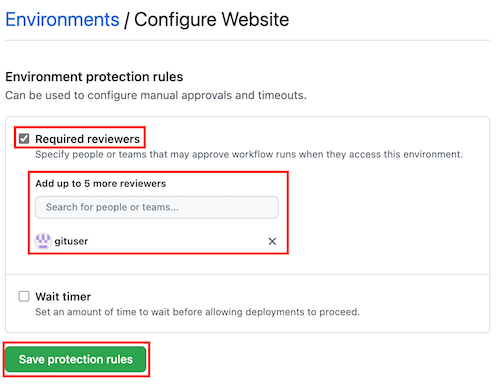Click the gituser avatar icon
Viewport: 500px width, 386px height.
pyautogui.click(x=43, y=241)
